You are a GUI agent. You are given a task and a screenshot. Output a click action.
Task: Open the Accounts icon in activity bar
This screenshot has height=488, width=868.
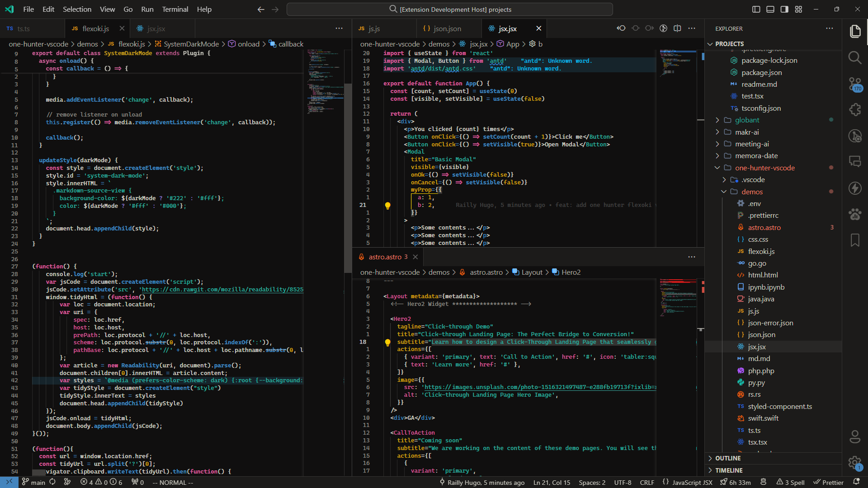(854, 436)
